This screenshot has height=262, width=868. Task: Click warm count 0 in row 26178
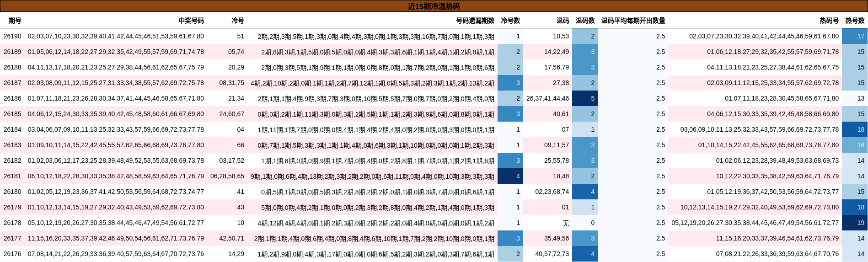tap(585, 223)
